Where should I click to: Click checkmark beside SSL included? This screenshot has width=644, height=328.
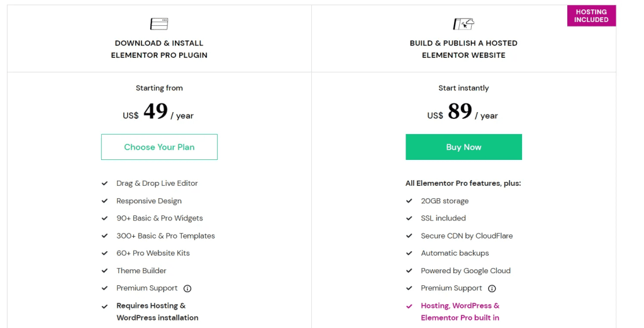pos(409,218)
